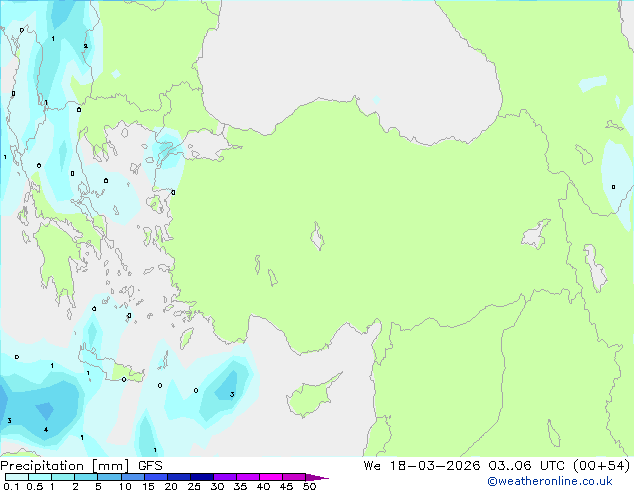
Task: Select the legend swatch between 2 and 5
Action: (x=86, y=477)
